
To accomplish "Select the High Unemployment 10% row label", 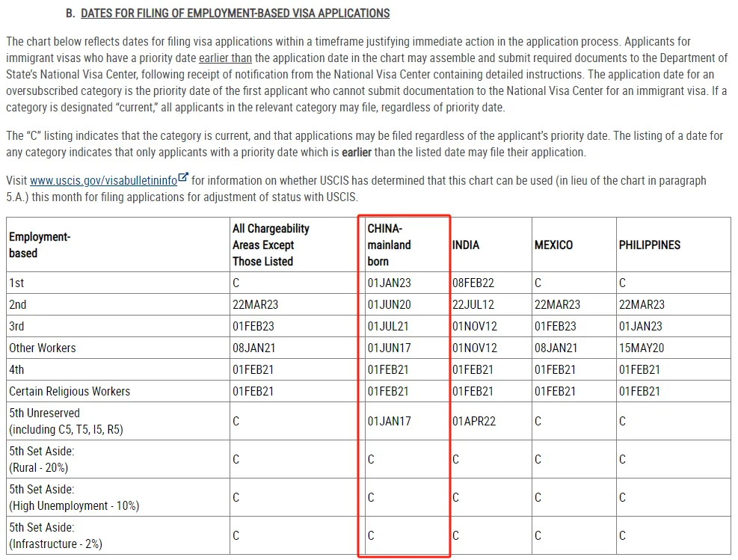I will [73, 498].
